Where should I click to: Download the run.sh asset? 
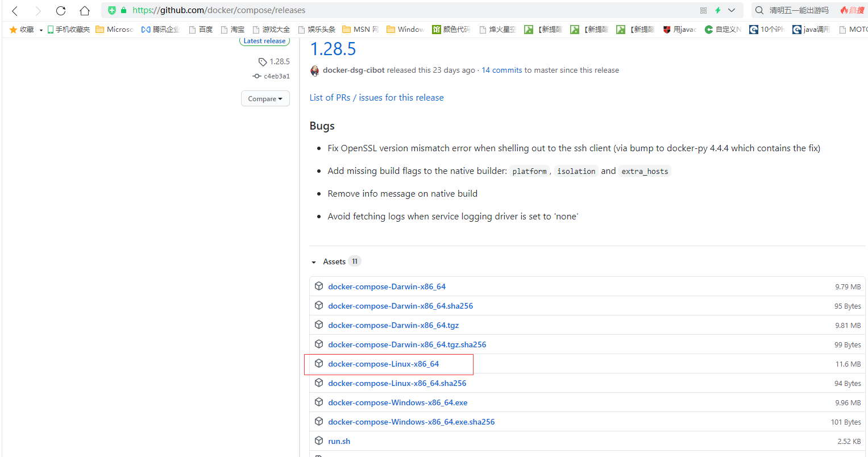339,441
